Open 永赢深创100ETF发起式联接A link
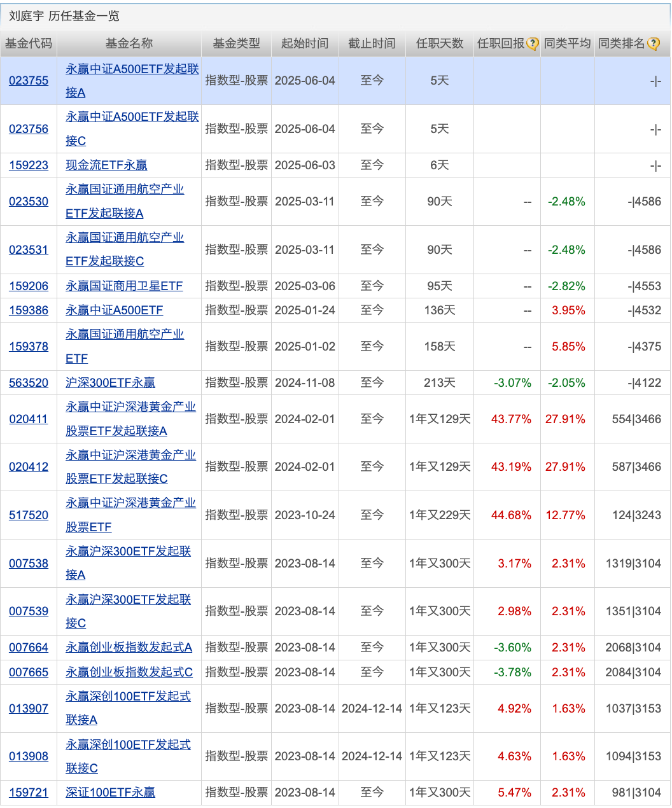Viewport: 672px width, 808px height. 128,709
